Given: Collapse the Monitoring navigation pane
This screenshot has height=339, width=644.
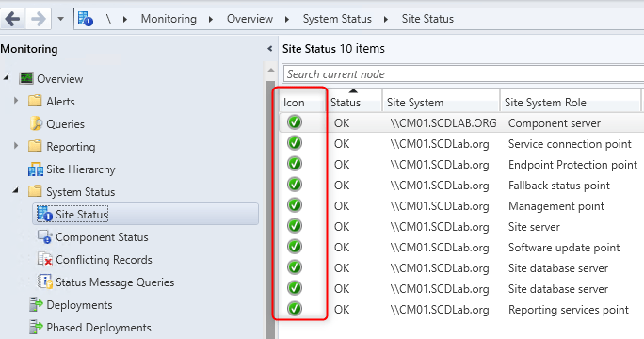Looking at the screenshot, I should 270,49.
